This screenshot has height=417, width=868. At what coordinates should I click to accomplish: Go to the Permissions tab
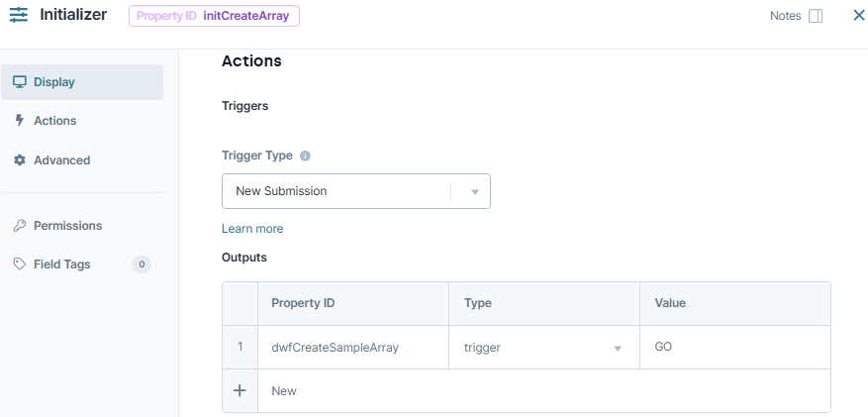pyautogui.click(x=67, y=226)
